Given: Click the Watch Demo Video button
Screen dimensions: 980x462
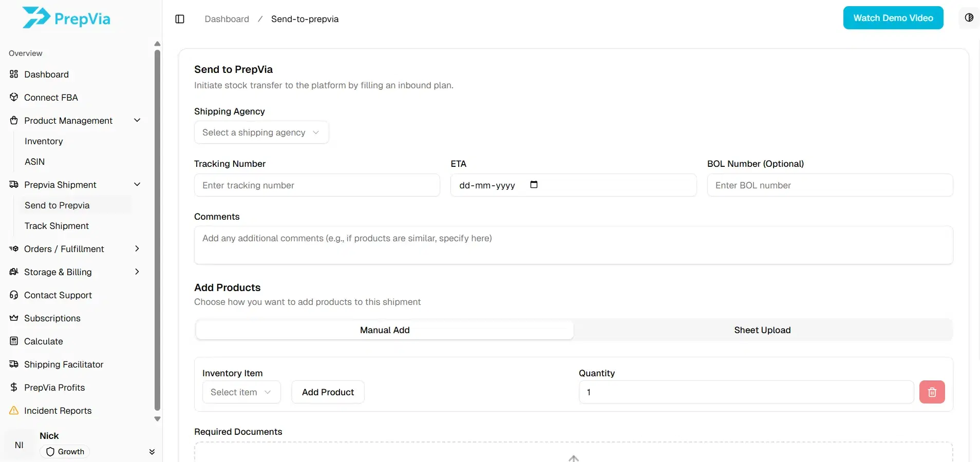Looking at the screenshot, I should pos(893,17).
